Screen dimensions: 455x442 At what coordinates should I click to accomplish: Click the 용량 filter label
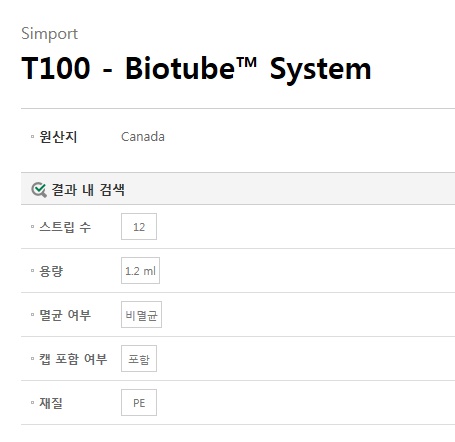click(x=51, y=271)
